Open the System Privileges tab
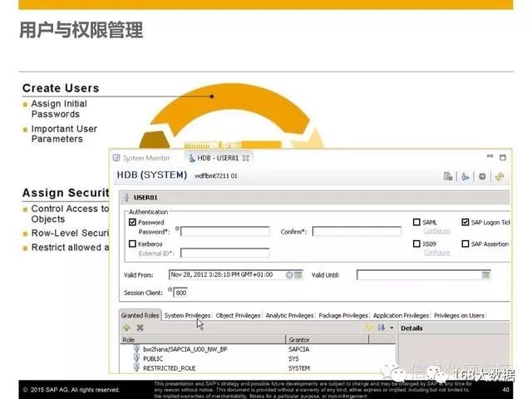This screenshot has height=399, width=532. click(x=187, y=316)
